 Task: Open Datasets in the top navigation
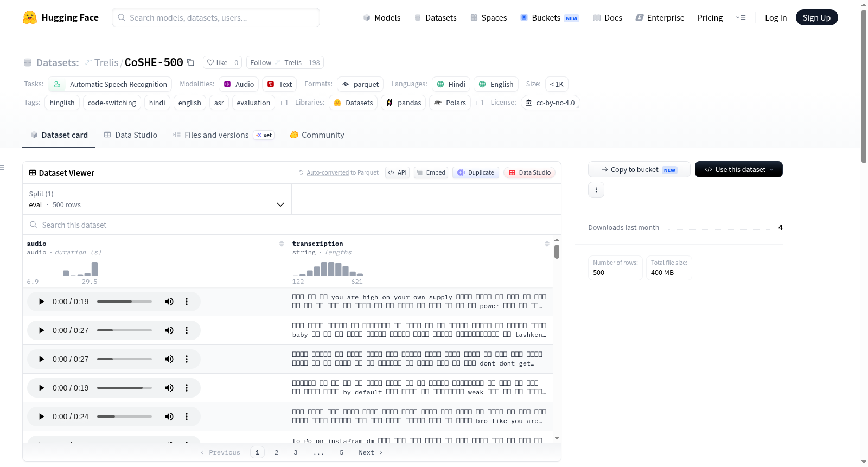[x=436, y=18]
